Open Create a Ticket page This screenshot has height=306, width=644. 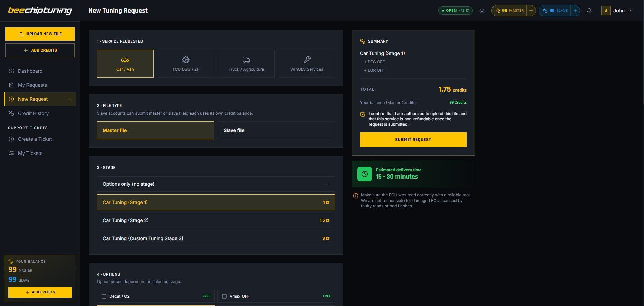[40, 139]
